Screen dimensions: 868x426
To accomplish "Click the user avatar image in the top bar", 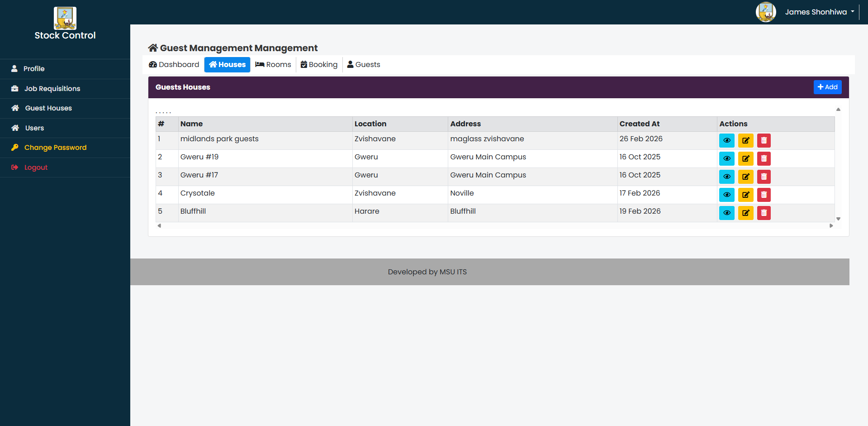I will click(766, 12).
